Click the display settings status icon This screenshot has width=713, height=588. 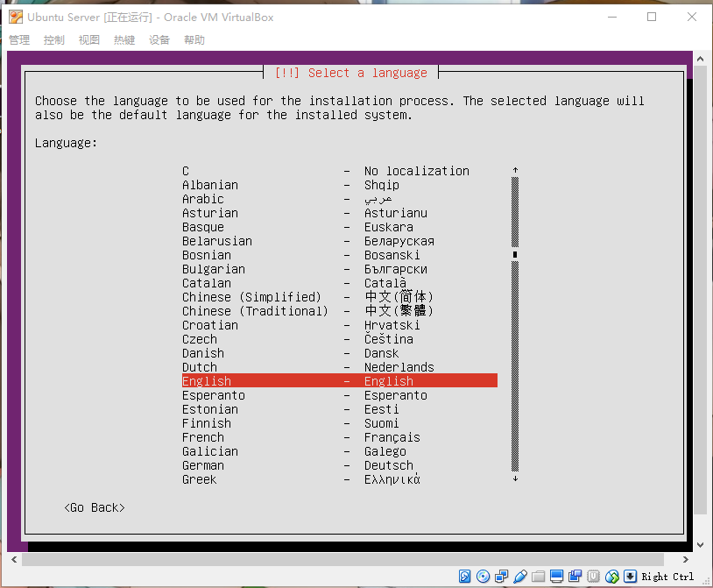coord(556,577)
